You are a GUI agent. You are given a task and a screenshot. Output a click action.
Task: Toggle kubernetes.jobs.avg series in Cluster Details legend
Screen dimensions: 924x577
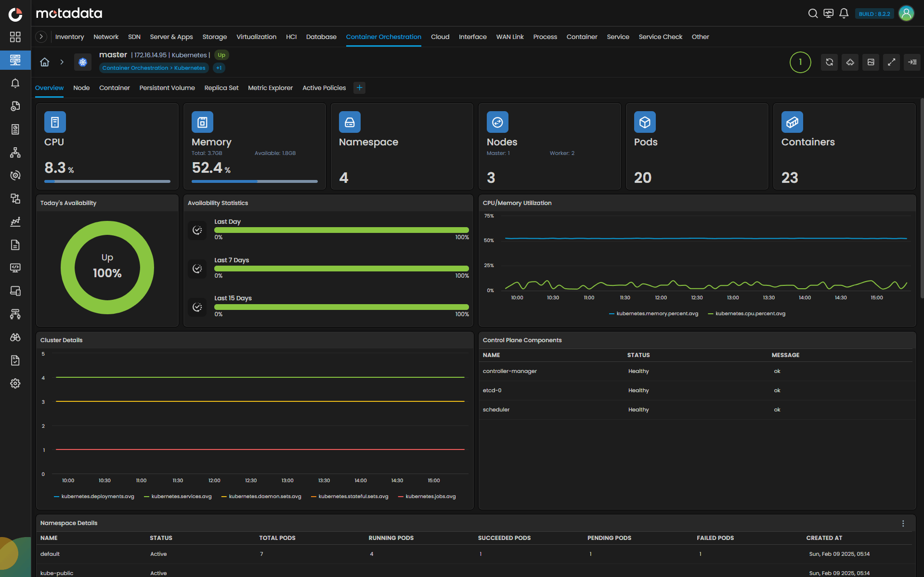point(430,496)
